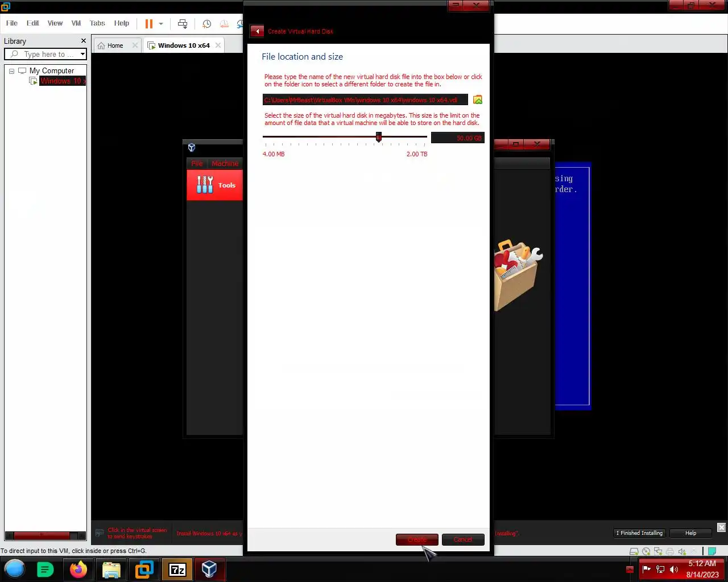Screen dimensions: 728x582
Task: Click the revert snapshot icon
Action: point(224,24)
